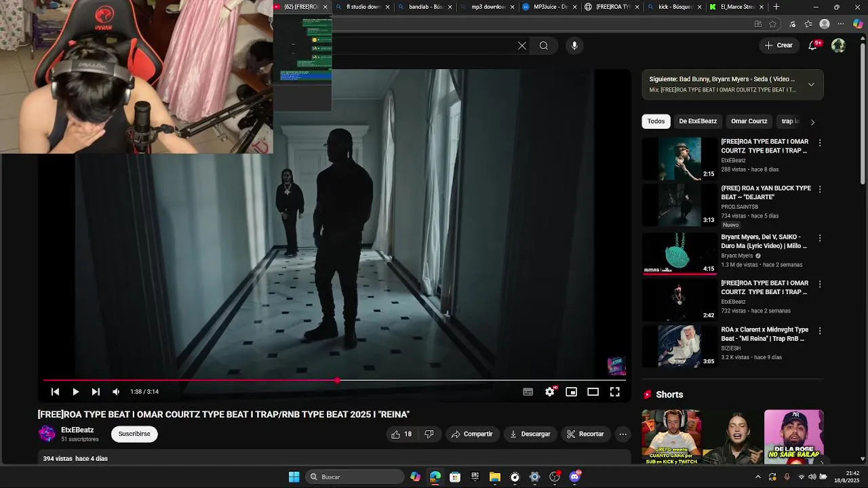The width and height of the screenshot is (868, 488).
Task: Seek using the red progress bar
Action: coord(334,380)
